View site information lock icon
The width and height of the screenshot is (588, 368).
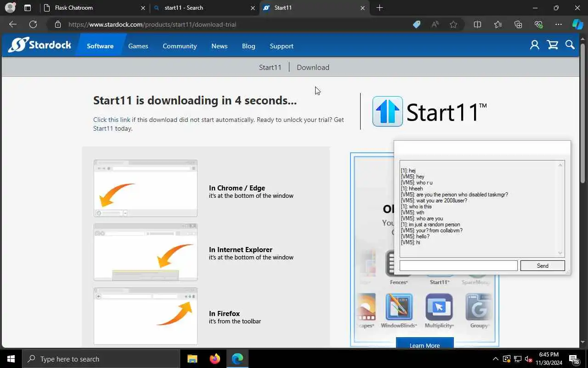[x=58, y=24]
